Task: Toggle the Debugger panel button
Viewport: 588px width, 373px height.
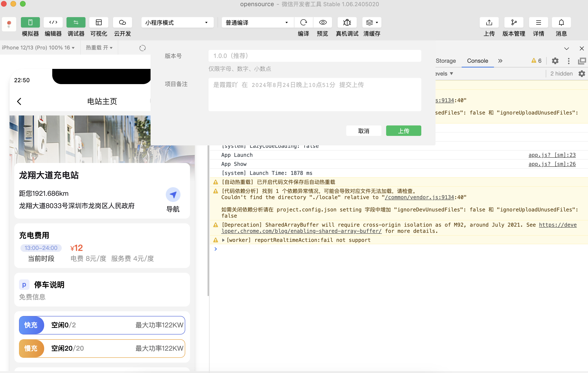Action: [76, 22]
